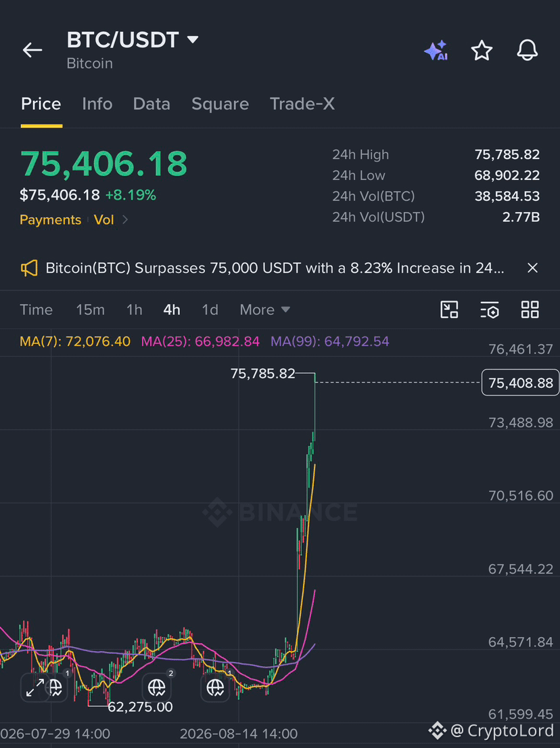
Task: Expand chart to fullscreen
Action: 34,688
